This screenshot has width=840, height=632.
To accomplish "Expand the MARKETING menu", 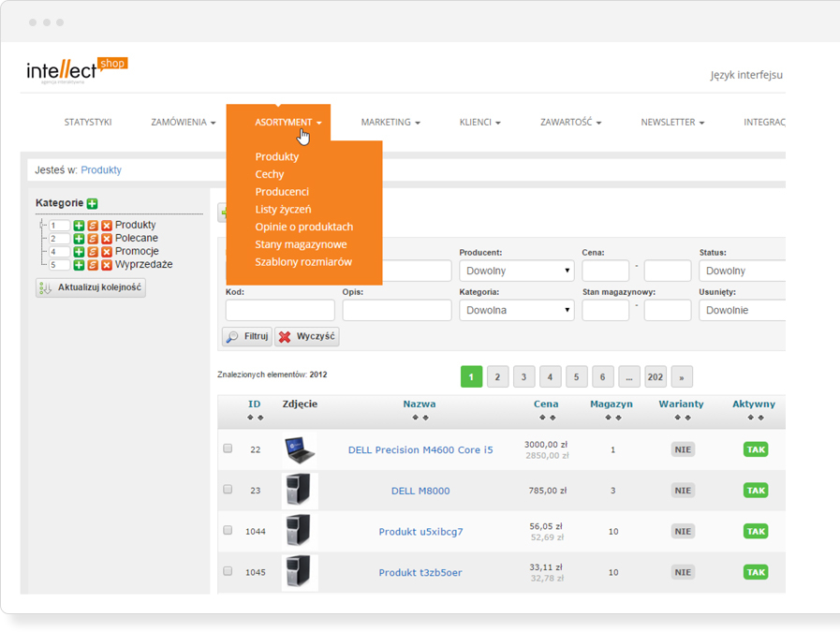I will [391, 122].
